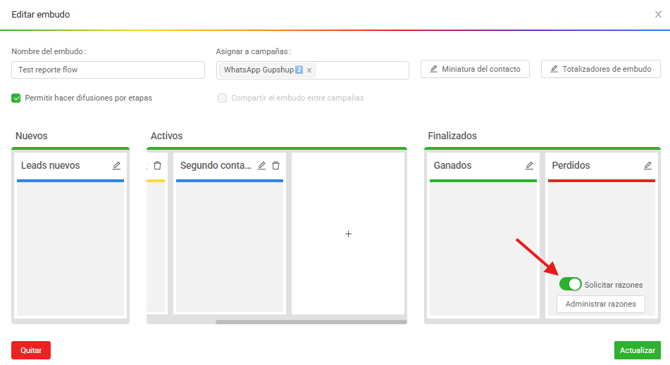
Task: Delete the partially hidden yellow stage
Action: [157, 166]
